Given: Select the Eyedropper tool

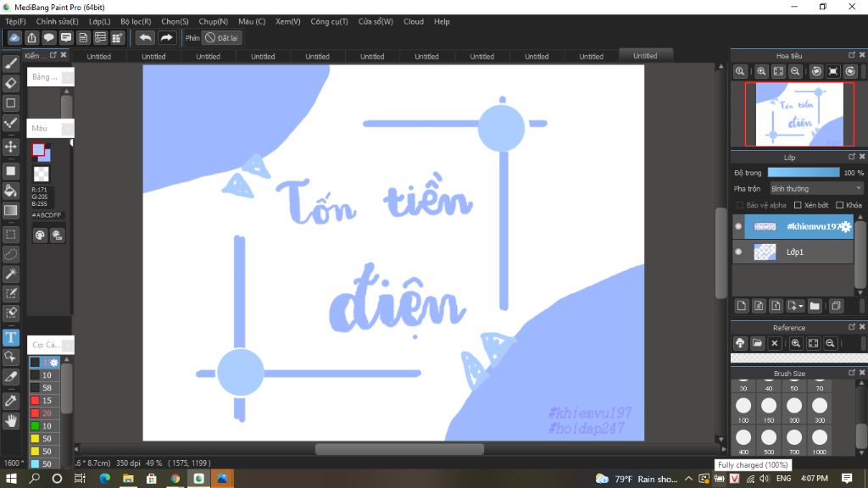Looking at the screenshot, I should (10, 401).
